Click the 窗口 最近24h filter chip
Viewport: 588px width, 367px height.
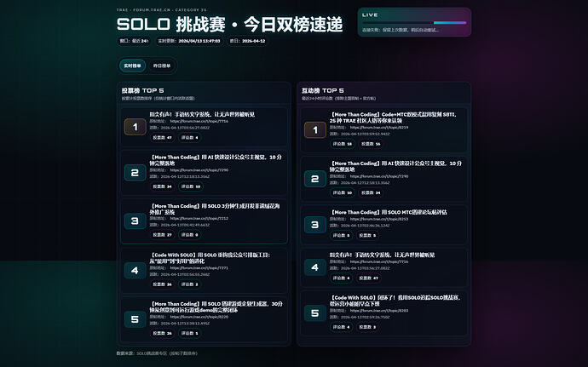134,40
